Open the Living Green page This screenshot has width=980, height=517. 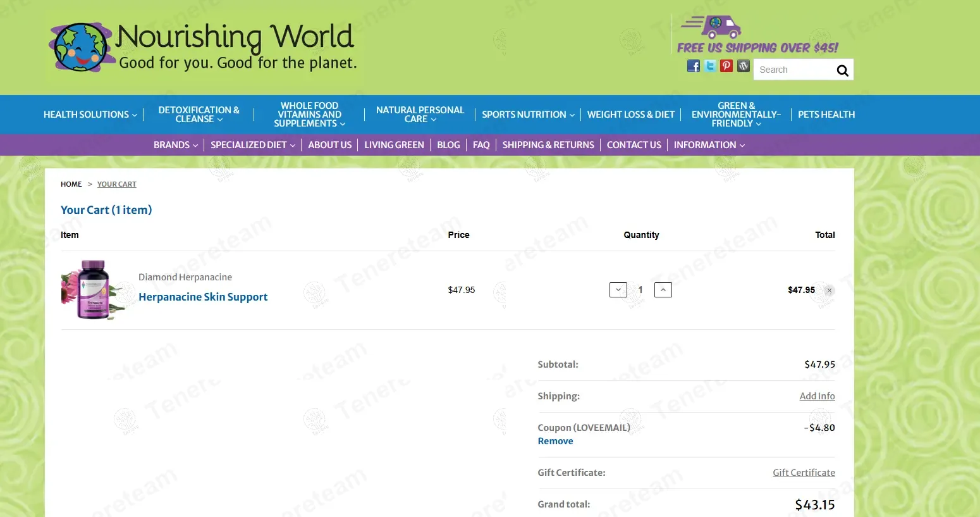click(x=394, y=145)
